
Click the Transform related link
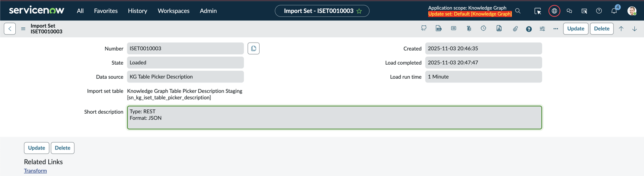tap(35, 171)
